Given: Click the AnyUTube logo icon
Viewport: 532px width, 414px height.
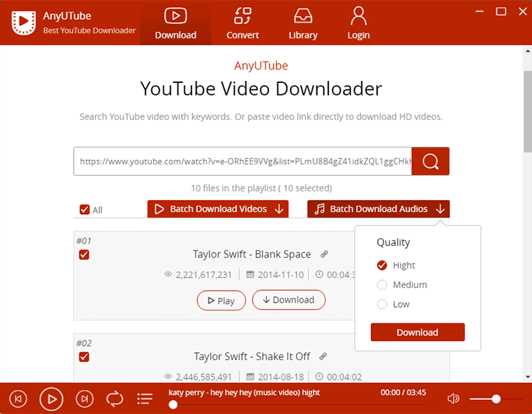Looking at the screenshot, I should (23, 23).
